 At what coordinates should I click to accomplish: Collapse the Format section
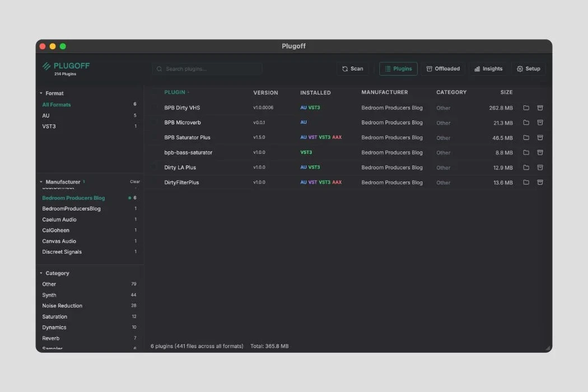click(x=41, y=94)
